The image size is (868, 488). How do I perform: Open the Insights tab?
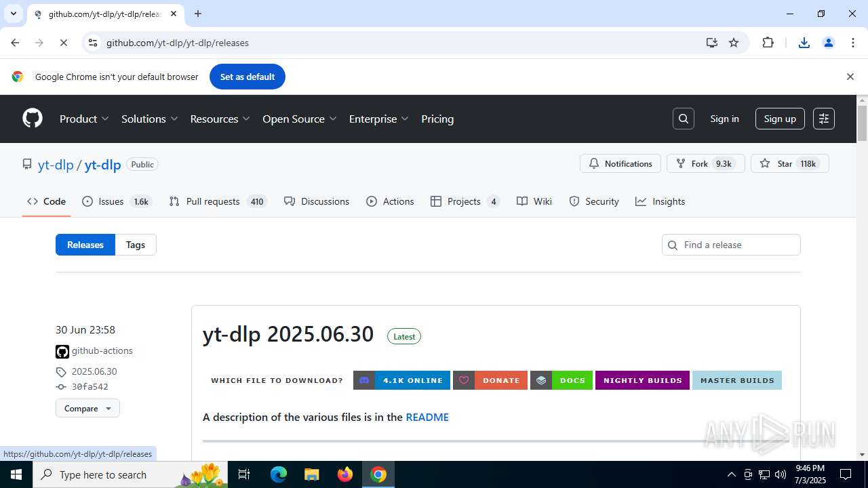click(x=660, y=201)
